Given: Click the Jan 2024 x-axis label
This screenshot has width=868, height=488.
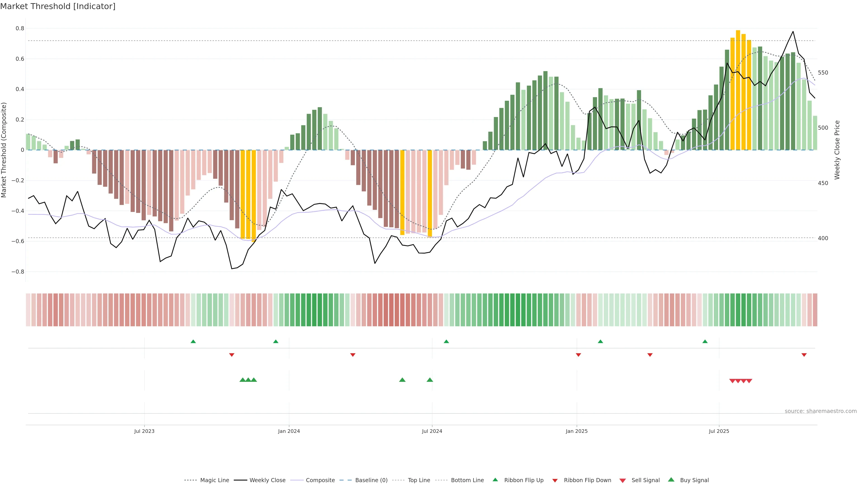Looking at the screenshot, I should 289,431.
